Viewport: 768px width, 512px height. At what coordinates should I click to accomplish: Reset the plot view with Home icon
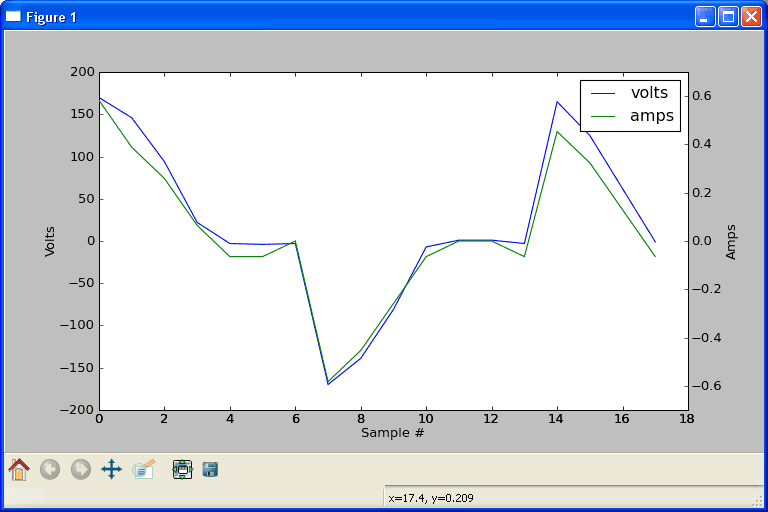pyautogui.click(x=19, y=469)
